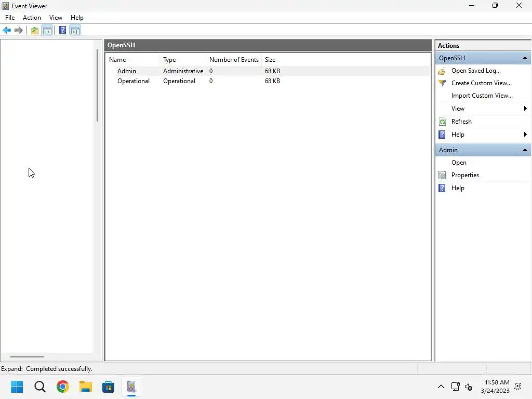Open File Explorer from taskbar
This screenshot has width=532, height=399.
86,387
